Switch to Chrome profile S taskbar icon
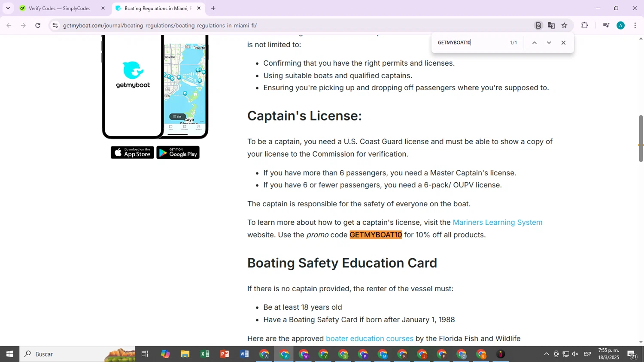The image size is (644, 362). (x=343, y=354)
